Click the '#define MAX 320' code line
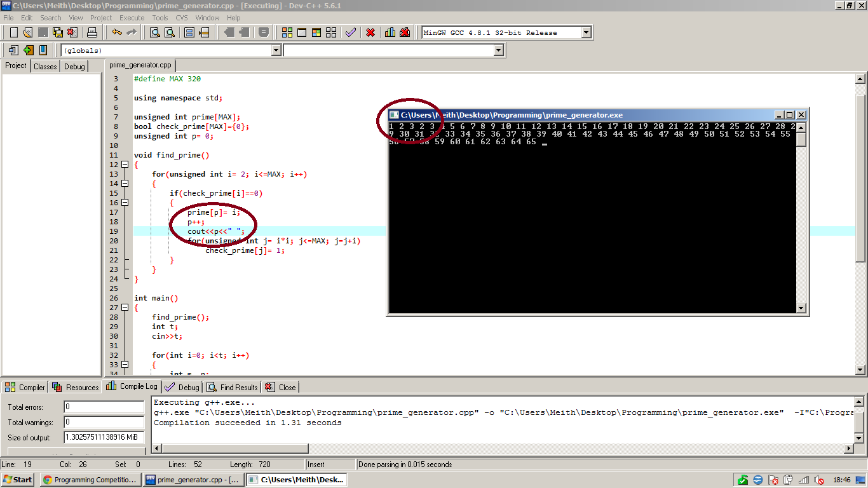This screenshot has width=868, height=488. pos(167,79)
